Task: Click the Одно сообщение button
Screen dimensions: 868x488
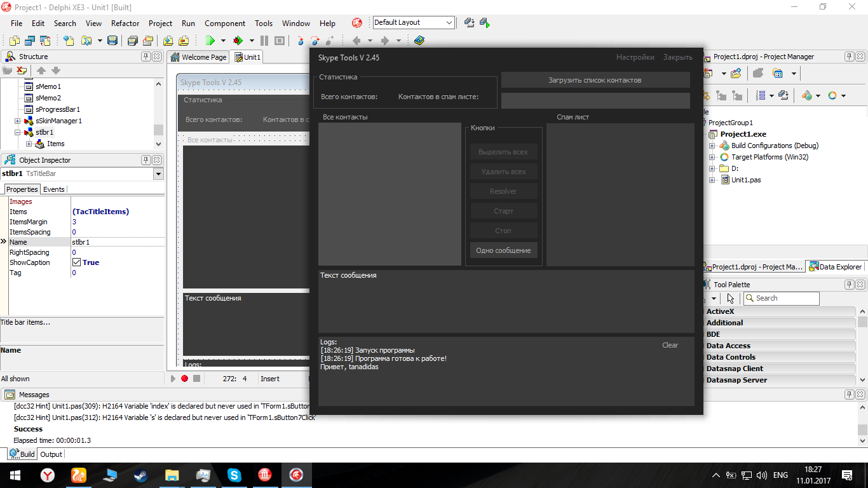Action: tap(503, 250)
